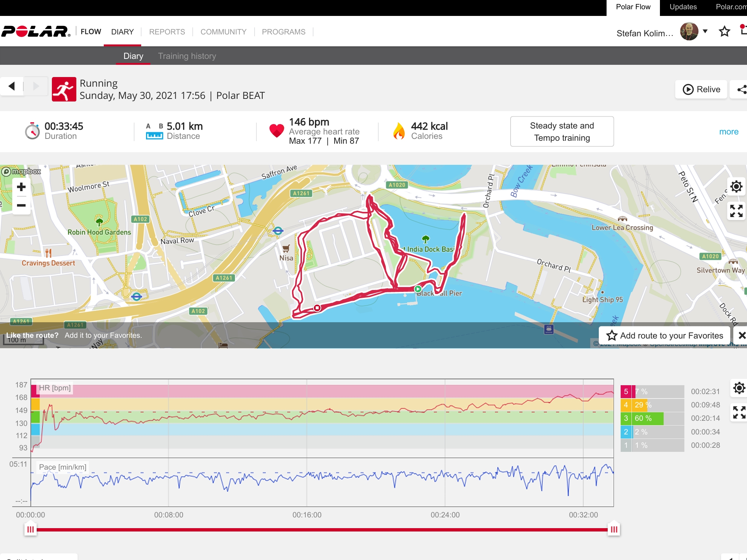747x560 pixels.
Task: Click the Mapbox logo
Action: tap(21, 171)
